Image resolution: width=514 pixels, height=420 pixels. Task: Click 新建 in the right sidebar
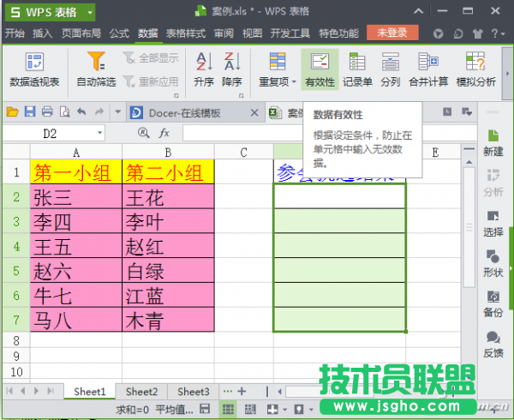click(x=493, y=142)
